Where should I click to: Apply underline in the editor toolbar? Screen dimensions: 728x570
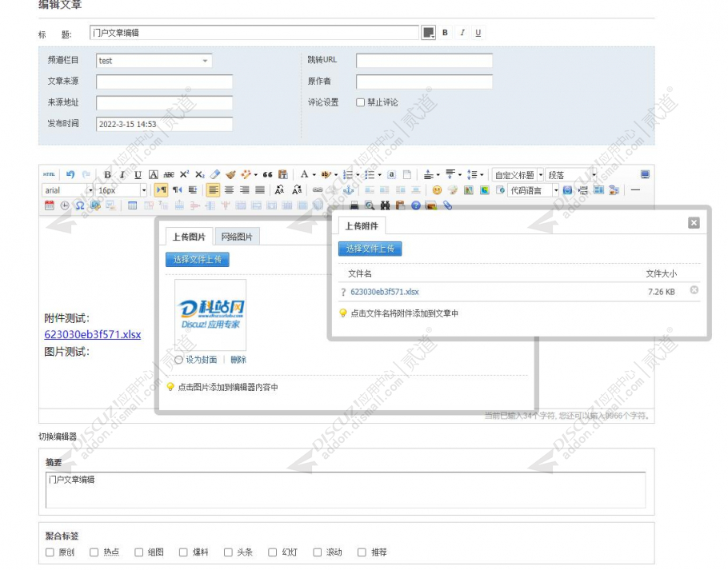(138, 174)
